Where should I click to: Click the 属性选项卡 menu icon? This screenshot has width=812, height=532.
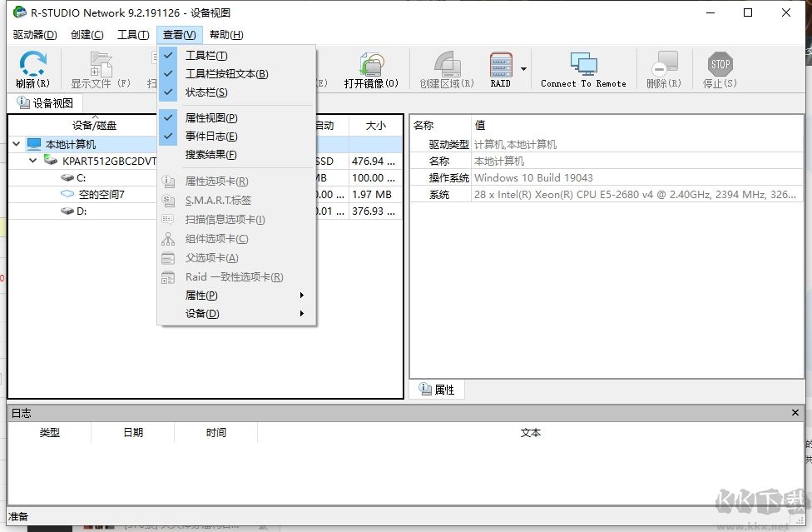(168, 181)
